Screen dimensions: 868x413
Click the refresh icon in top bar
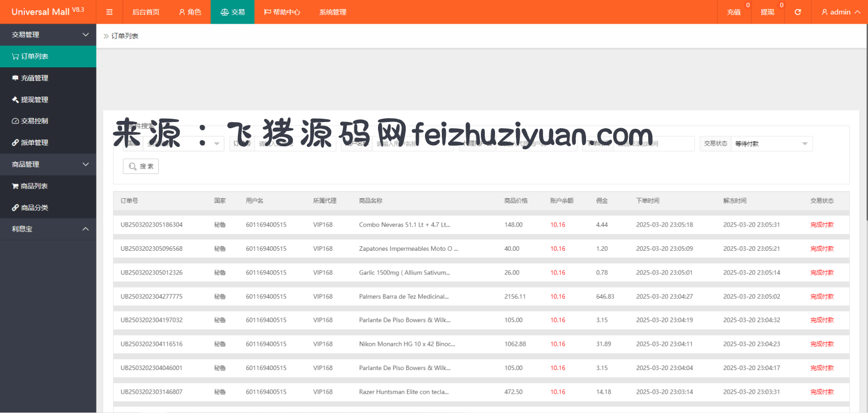tap(797, 12)
